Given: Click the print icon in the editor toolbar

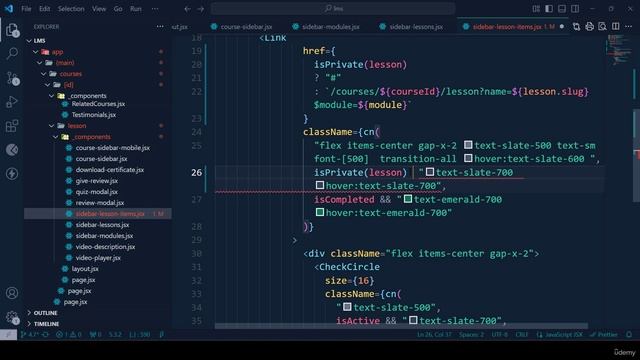Looking at the screenshot, I should pos(589,27).
